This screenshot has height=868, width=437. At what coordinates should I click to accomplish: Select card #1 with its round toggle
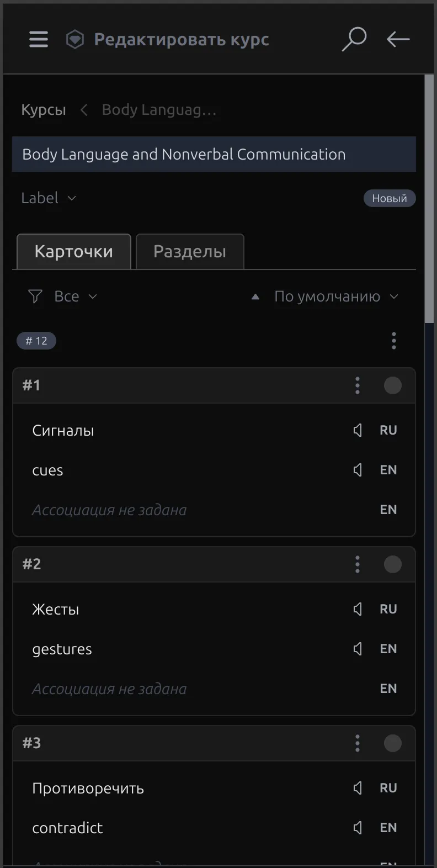(392, 385)
